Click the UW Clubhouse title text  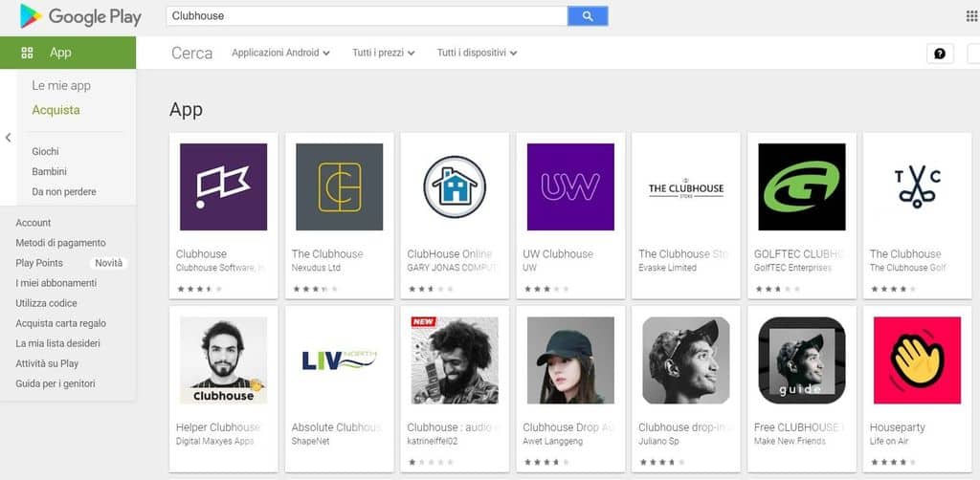point(558,254)
